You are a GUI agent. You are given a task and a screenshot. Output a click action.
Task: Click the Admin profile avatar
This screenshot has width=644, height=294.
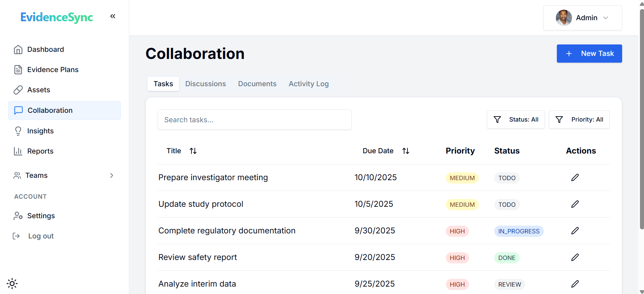[x=564, y=18]
